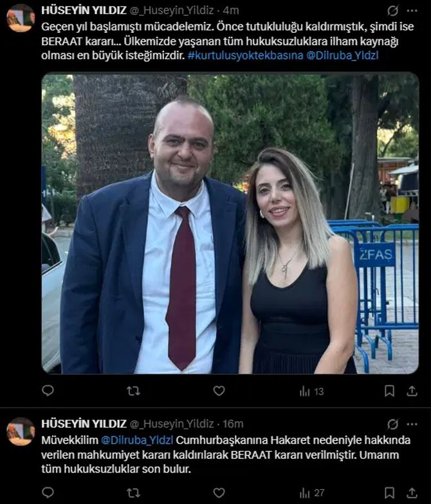431x504 pixels.
Task: Open more options menu on first tweet
Action: coord(412,10)
